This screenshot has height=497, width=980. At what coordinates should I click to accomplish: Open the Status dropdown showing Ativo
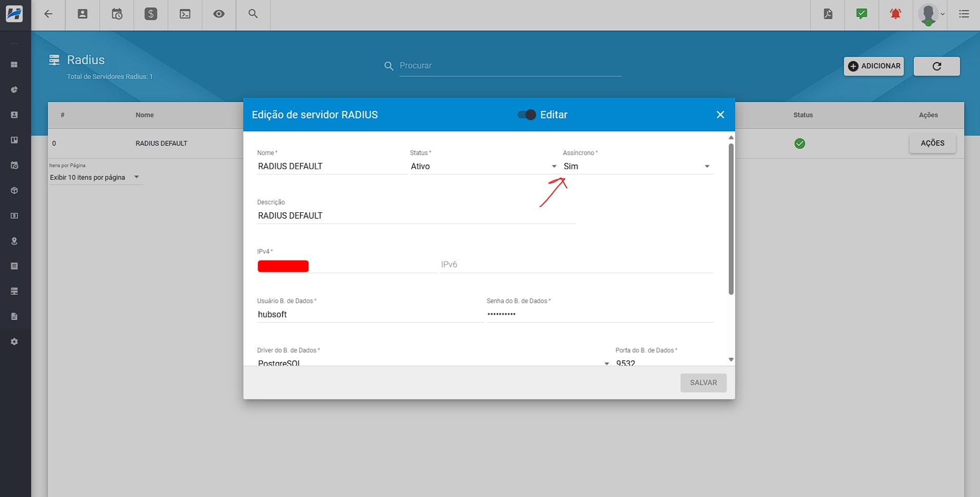(483, 166)
